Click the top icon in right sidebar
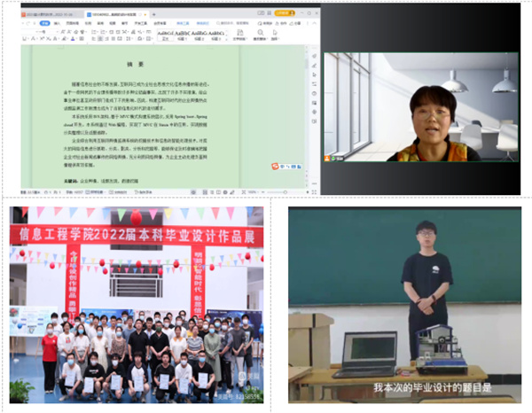The height and width of the screenshot is (413, 532). coord(314,57)
